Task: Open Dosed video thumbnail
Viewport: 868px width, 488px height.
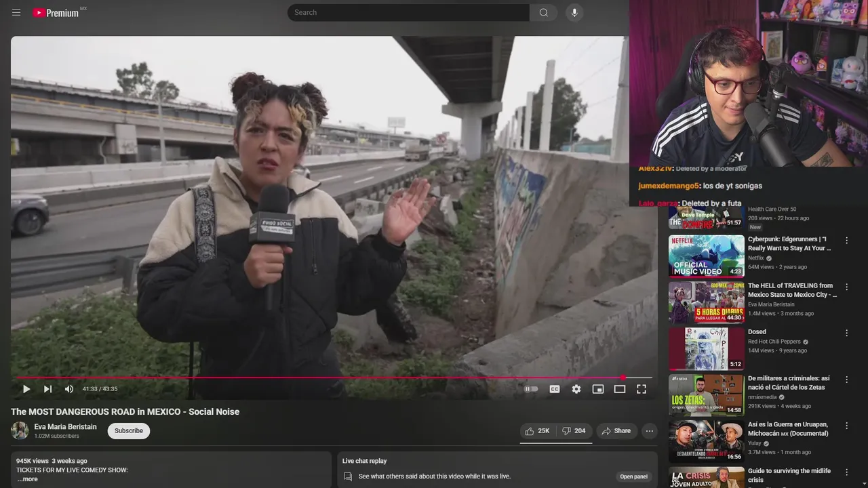Action: [x=707, y=349]
